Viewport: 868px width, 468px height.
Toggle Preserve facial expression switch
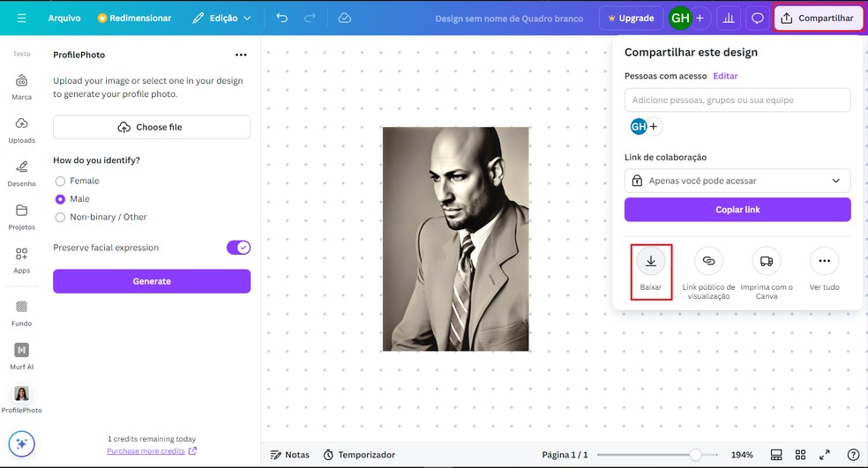click(238, 248)
